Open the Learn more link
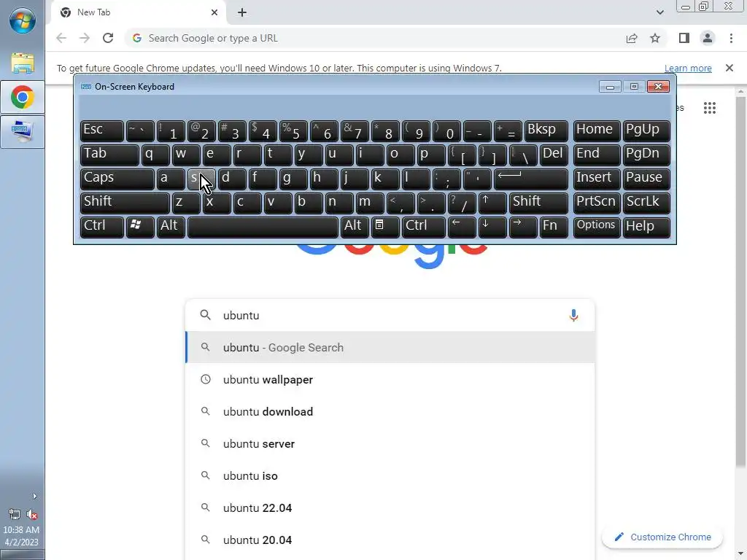This screenshot has width=747, height=560. [688, 68]
